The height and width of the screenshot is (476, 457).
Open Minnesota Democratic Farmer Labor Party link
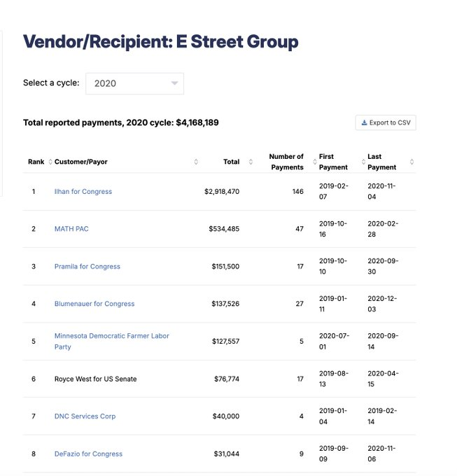112,342
